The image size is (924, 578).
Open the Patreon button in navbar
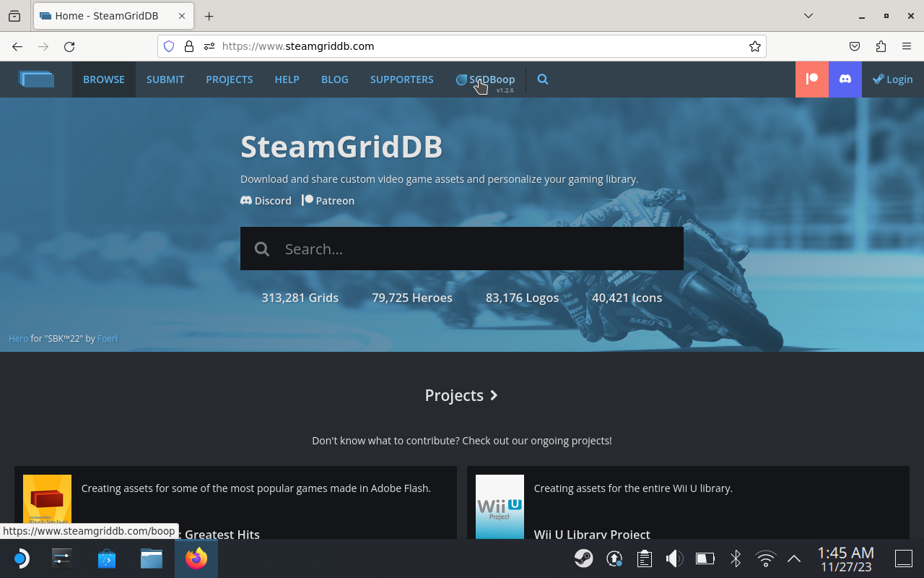pyautogui.click(x=812, y=79)
